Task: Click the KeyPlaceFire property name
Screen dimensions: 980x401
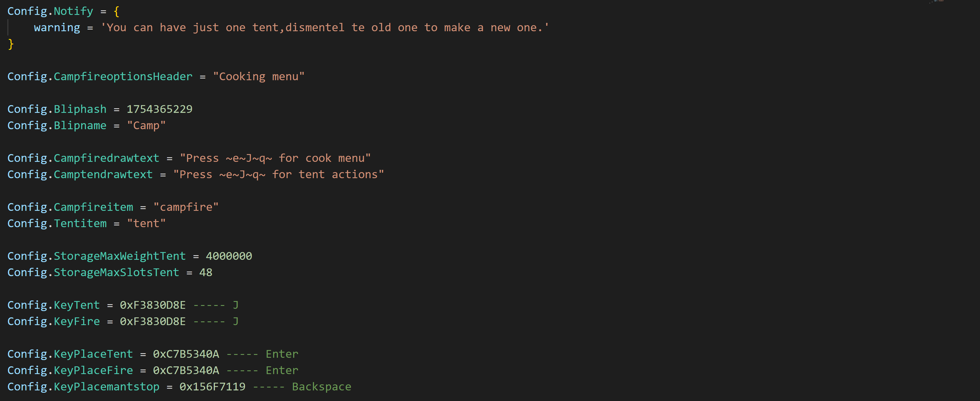Action: click(x=93, y=371)
